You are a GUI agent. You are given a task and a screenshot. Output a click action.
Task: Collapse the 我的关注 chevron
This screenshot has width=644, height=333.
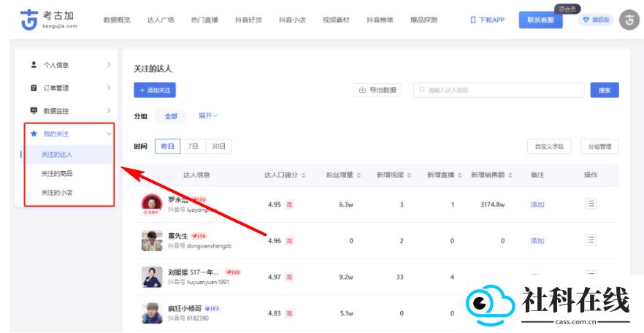[x=109, y=134]
